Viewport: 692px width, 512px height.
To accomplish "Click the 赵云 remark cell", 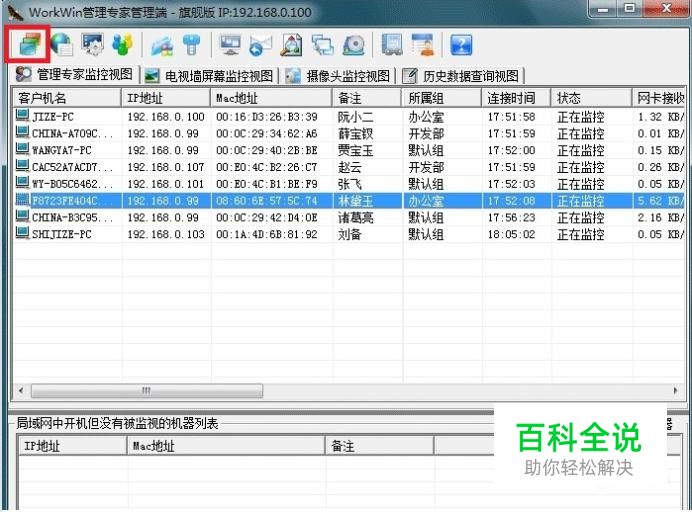I will (350, 167).
